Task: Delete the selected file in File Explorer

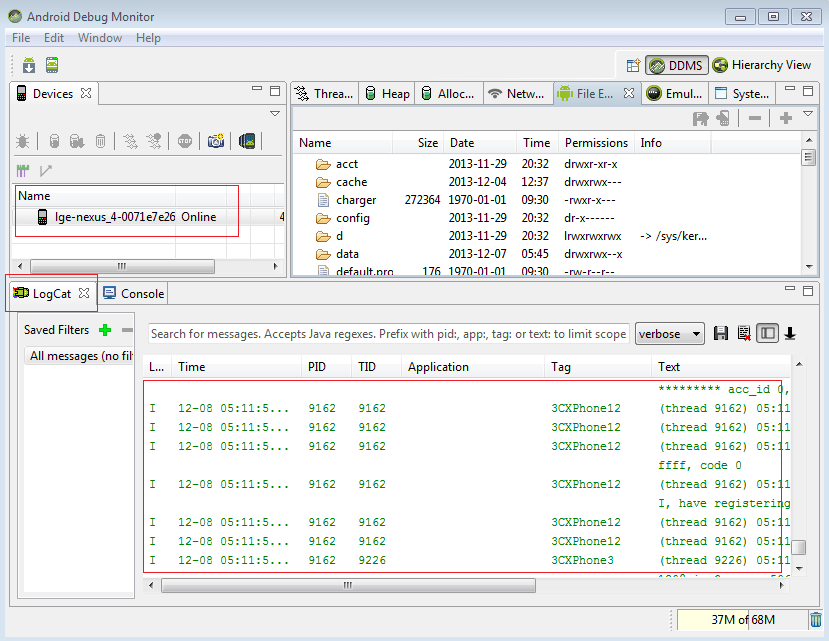Action: (x=755, y=118)
